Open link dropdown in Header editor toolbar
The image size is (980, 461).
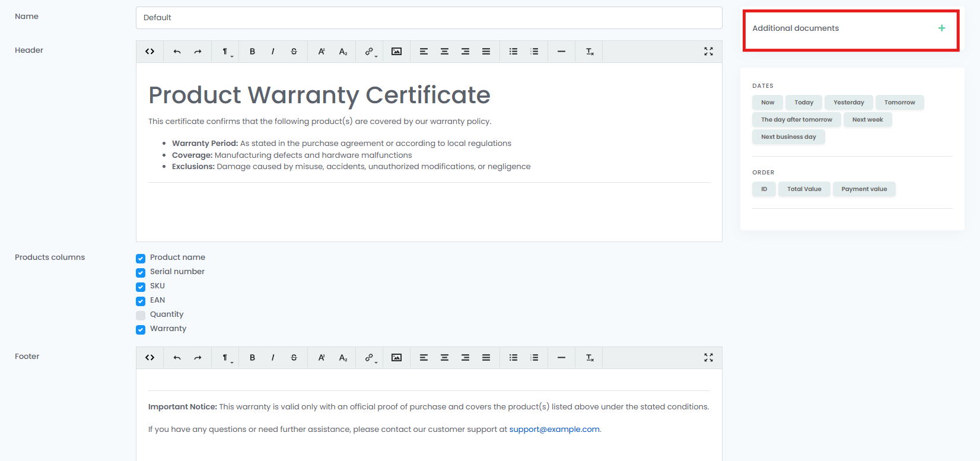[x=370, y=52]
